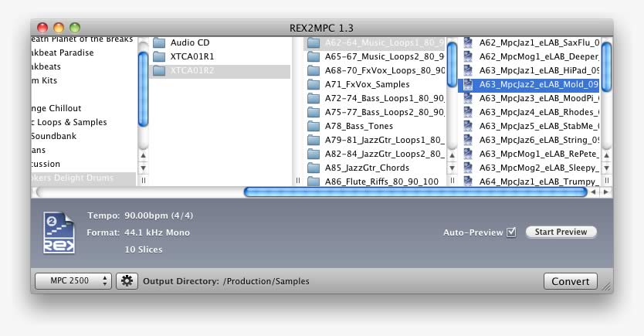
Task: Open the MPC 2500 model dropdown
Action: pyautogui.click(x=73, y=281)
